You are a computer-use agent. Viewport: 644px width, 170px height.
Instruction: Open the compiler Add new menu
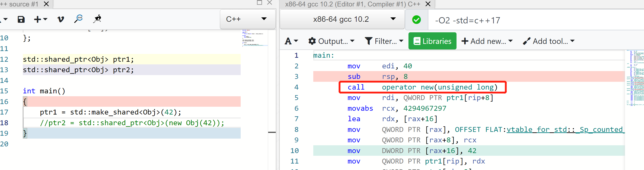487,41
